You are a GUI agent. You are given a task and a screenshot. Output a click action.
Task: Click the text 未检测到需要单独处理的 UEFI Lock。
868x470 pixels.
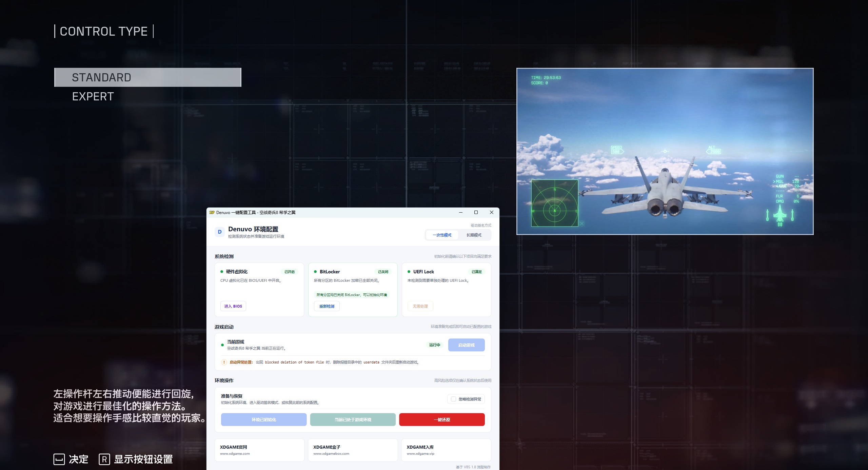(438, 280)
